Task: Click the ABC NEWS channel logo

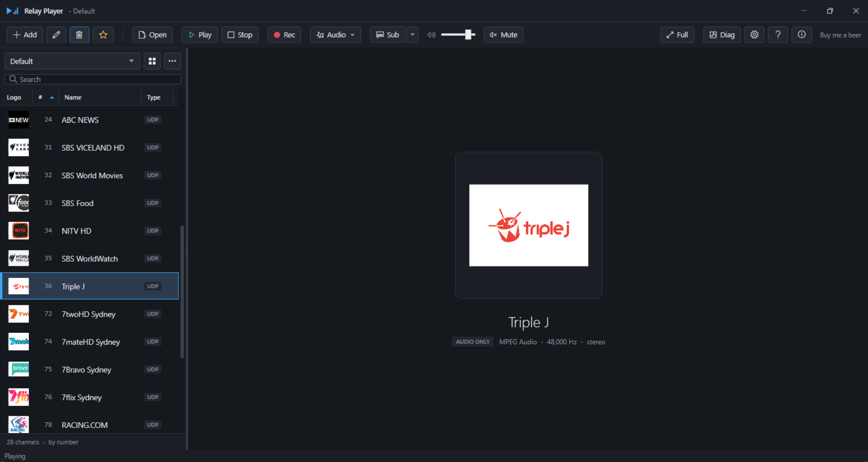Action: 19,120
